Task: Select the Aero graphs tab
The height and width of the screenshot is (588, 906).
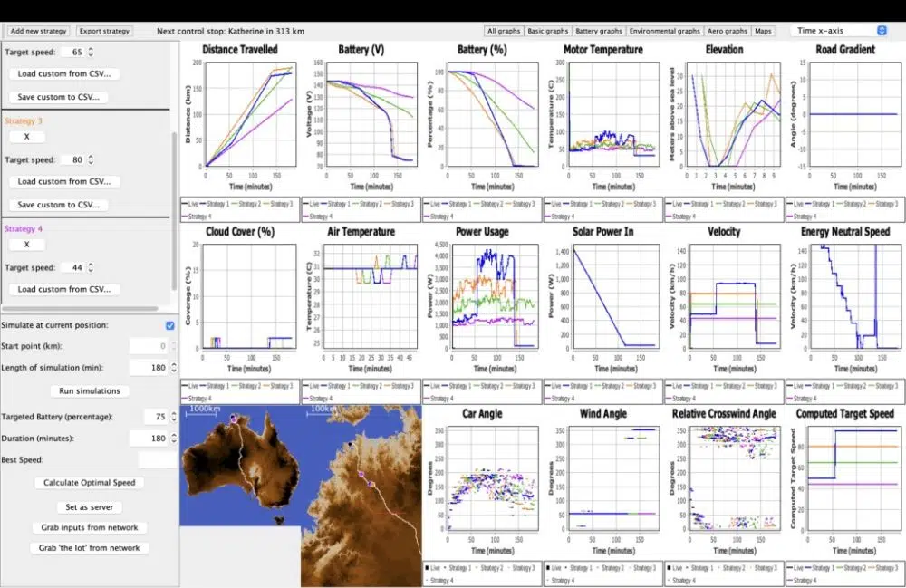Action: (x=728, y=31)
